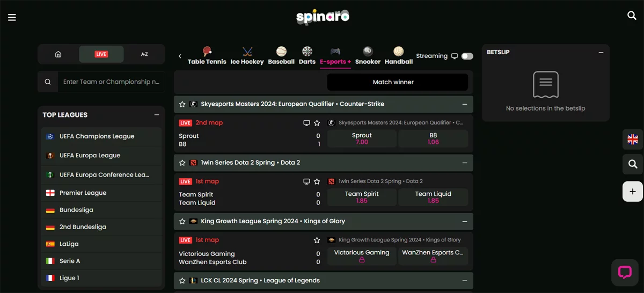Click Dota 2 icon in 1win Series header
Image resolution: width=644 pixels, height=293 pixels.
[x=194, y=163]
